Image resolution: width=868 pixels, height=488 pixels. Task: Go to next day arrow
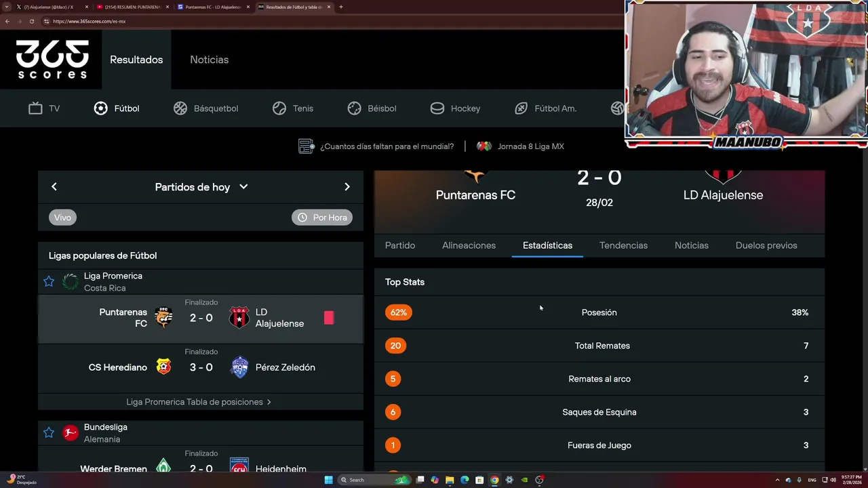coord(347,187)
